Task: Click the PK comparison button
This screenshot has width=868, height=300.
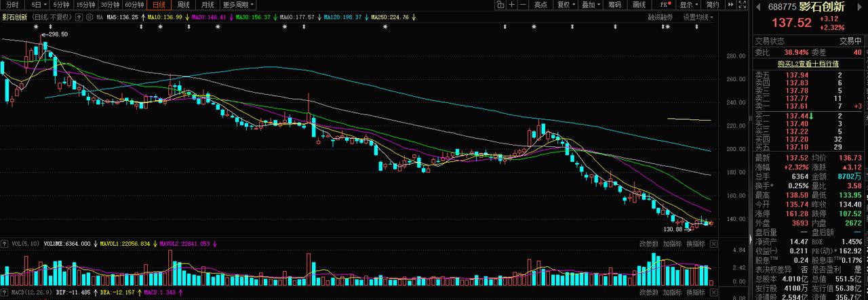Action: 665,5
